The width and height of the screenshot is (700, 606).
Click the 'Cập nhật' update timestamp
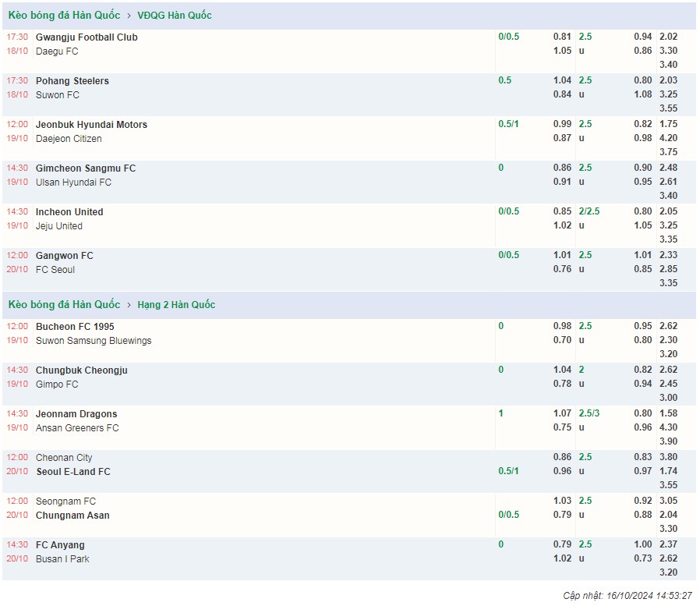tap(628, 596)
